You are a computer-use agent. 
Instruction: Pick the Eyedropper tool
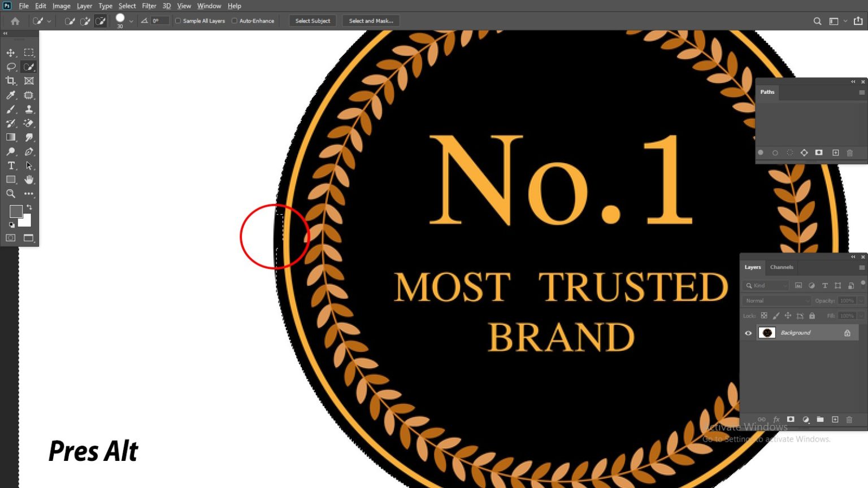click(x=11, y=95)
